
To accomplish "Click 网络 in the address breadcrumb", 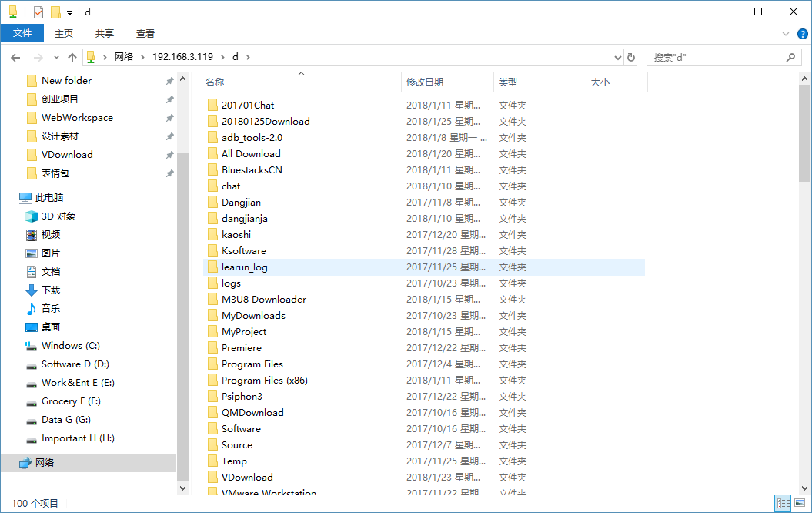I will [x=124, y=57].
